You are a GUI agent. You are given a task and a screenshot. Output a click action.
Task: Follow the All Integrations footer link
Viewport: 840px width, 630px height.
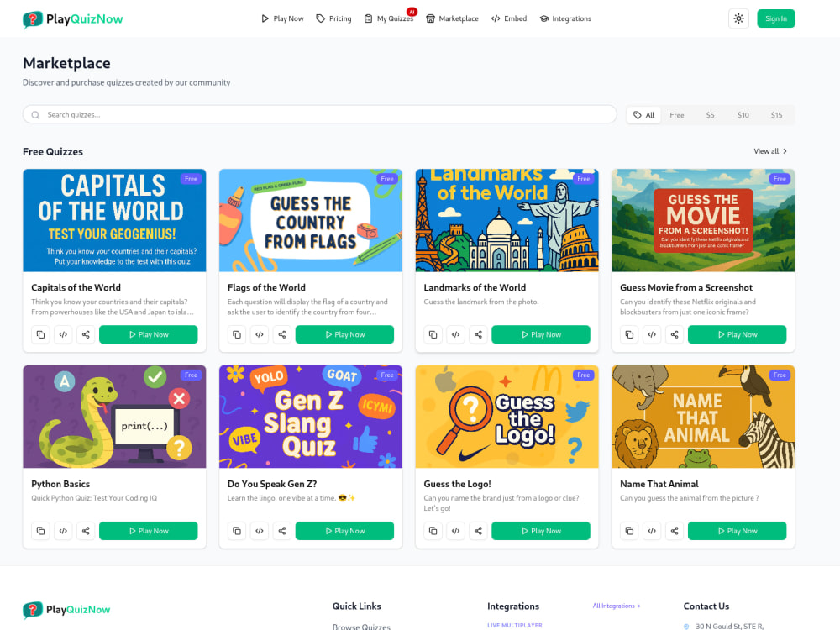[x=616, y=606]
